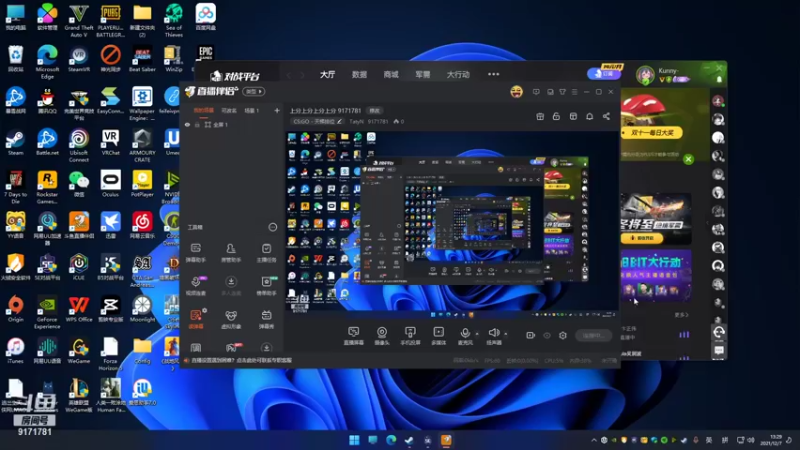This screenshot has width=800, height=450.
Task: Add a 多媒体 multimedia source
Action: [x=439, y=336]
